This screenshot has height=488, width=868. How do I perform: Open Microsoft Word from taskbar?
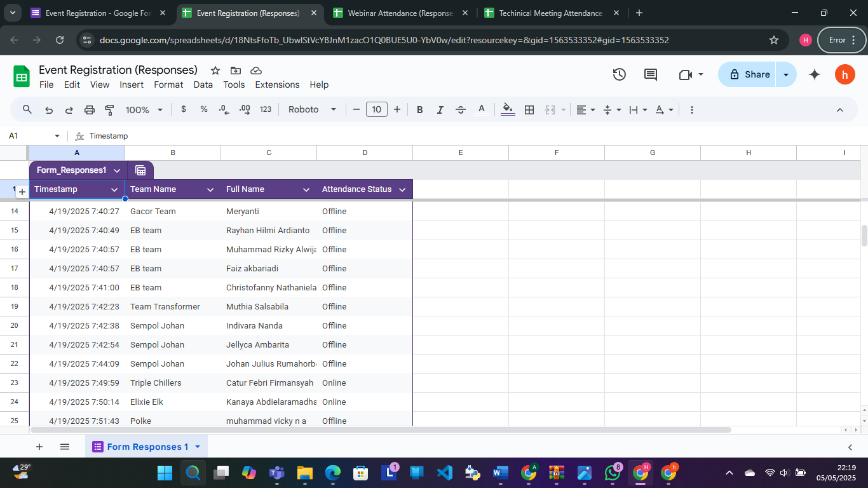point(500,473)
